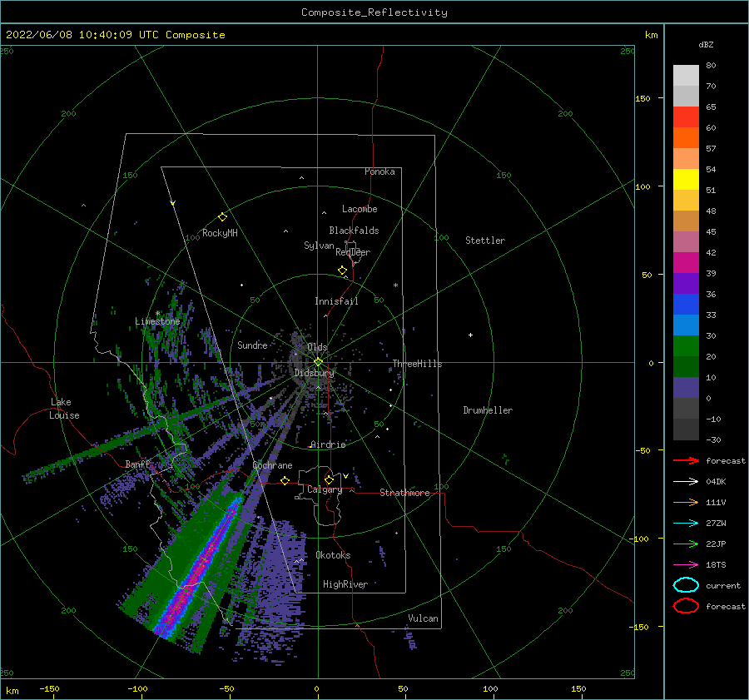Image resolution: width=749 pixels, height=700 pixels.
Task: Click the cyan current ellipse in legend
Action: coord(686,585)
